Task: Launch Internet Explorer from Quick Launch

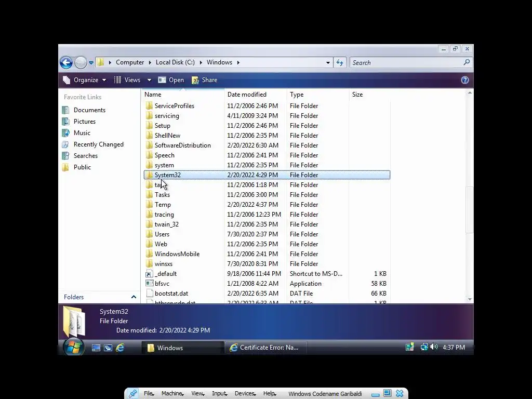Action: (120, 348)
